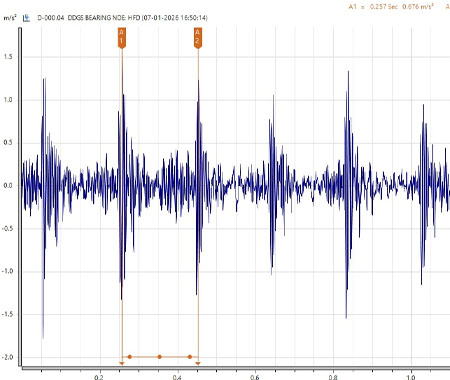Click the m/s² unit label

click(x=10, y=18)
